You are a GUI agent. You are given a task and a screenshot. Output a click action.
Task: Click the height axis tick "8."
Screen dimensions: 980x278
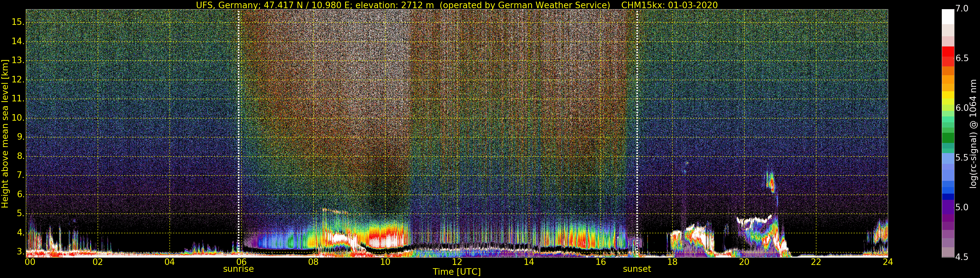click(x=20, y=156)
